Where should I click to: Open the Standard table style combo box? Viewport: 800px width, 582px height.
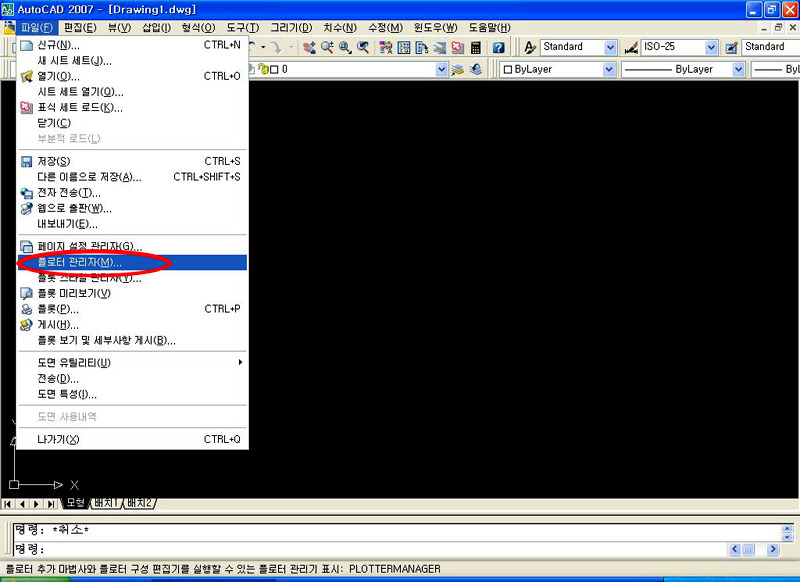(x=770, y=47)
